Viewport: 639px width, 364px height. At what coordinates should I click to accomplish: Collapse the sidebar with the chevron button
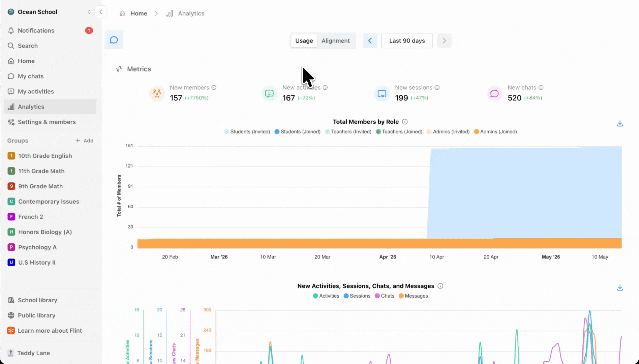coord(101,12)
